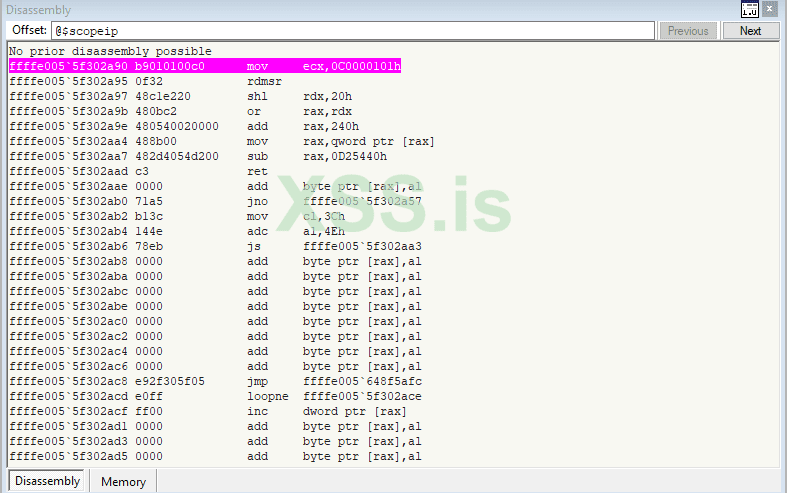Click the opcode bytes 480540020000

tap(177, 127)
